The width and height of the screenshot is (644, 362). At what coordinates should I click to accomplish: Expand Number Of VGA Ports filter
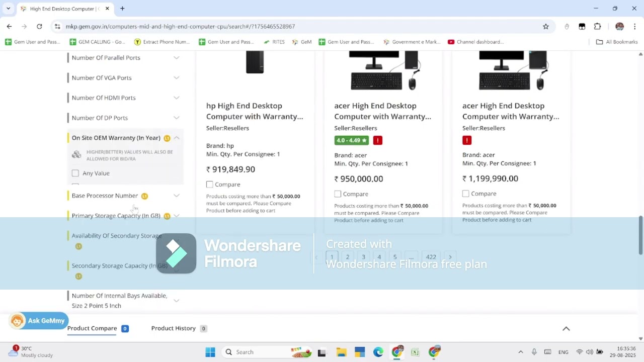click(x=177, y=78)
